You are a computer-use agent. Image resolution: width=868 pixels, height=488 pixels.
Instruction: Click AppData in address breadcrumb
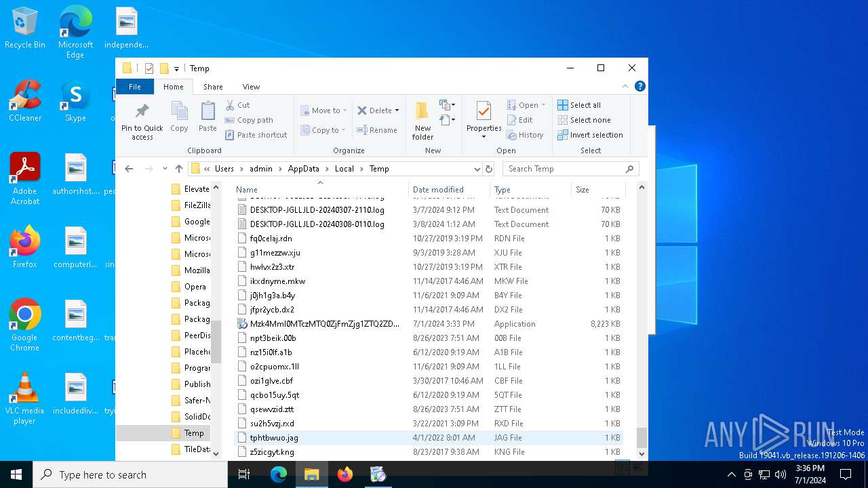303,169
